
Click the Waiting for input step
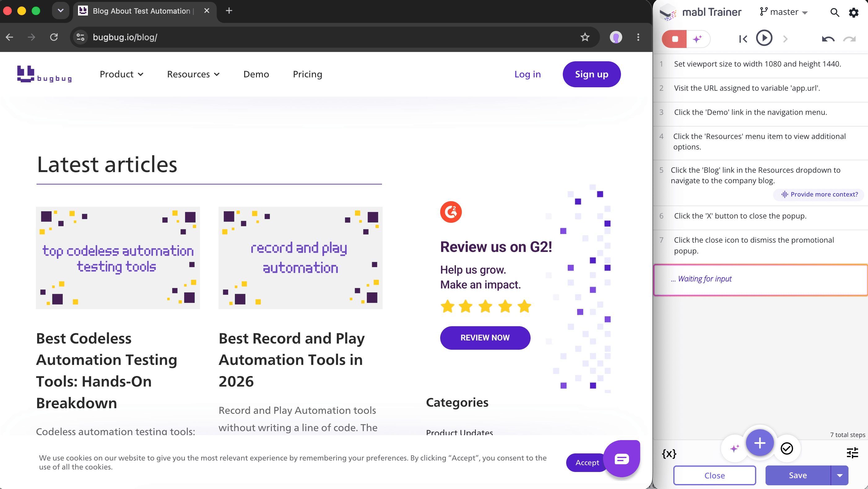(x=760, y=280)
